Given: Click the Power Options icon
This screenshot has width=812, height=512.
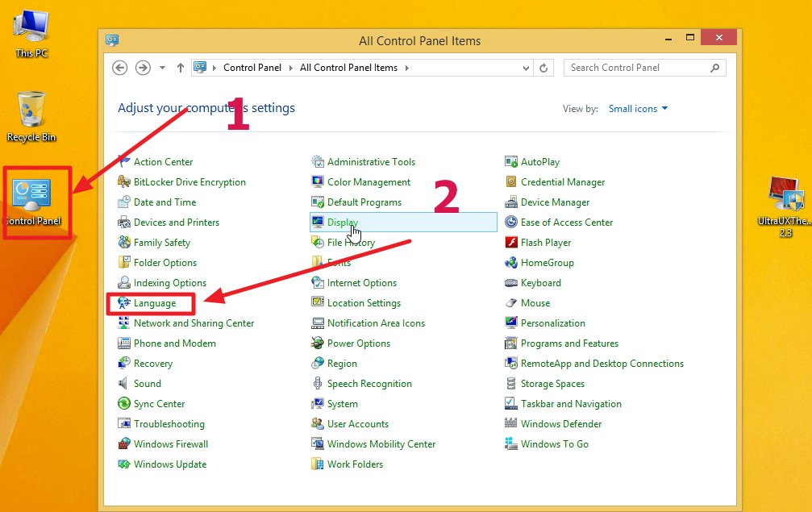Looking at the screenshot, I should tap(318, 343).
